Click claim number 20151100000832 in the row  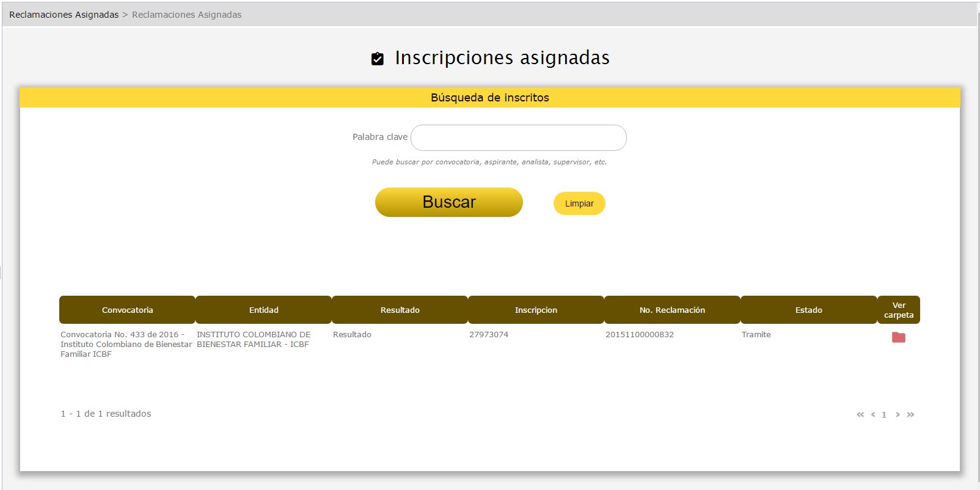click(640, 335)
